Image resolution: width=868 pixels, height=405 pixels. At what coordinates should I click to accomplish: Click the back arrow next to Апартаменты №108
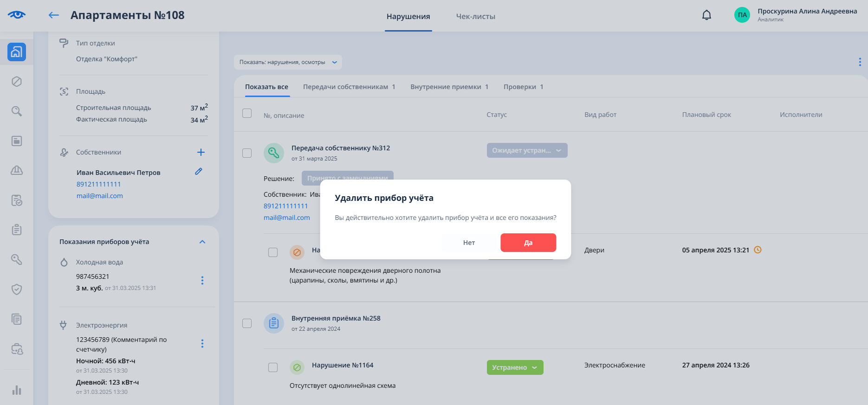click(54, 15)
